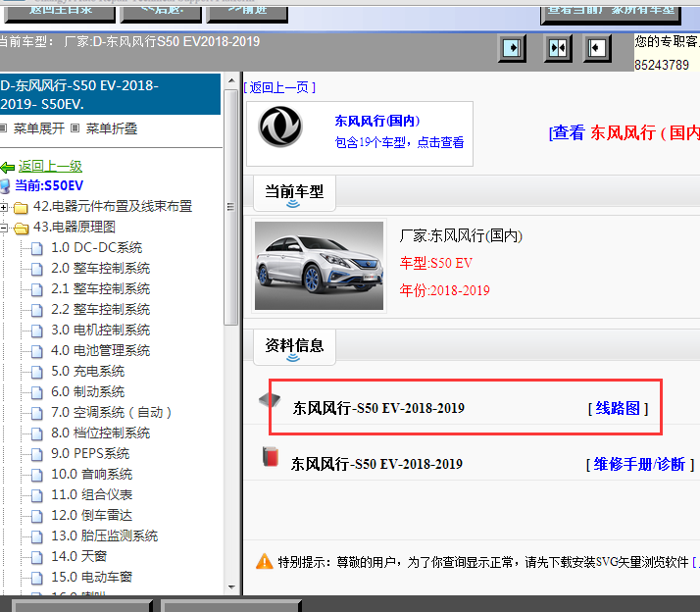Open 2.2 整车控制系统 item

point(100,310)
